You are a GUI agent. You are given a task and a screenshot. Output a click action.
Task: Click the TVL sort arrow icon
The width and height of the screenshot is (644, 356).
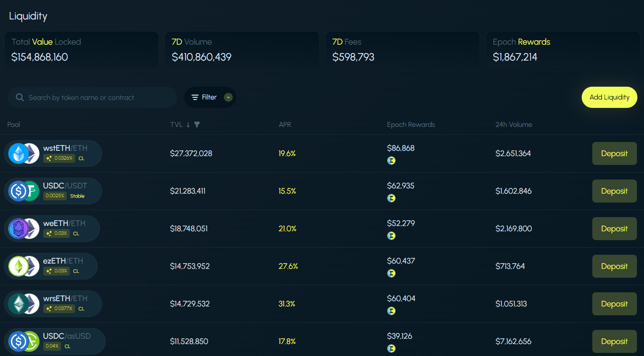coord(188,125)
